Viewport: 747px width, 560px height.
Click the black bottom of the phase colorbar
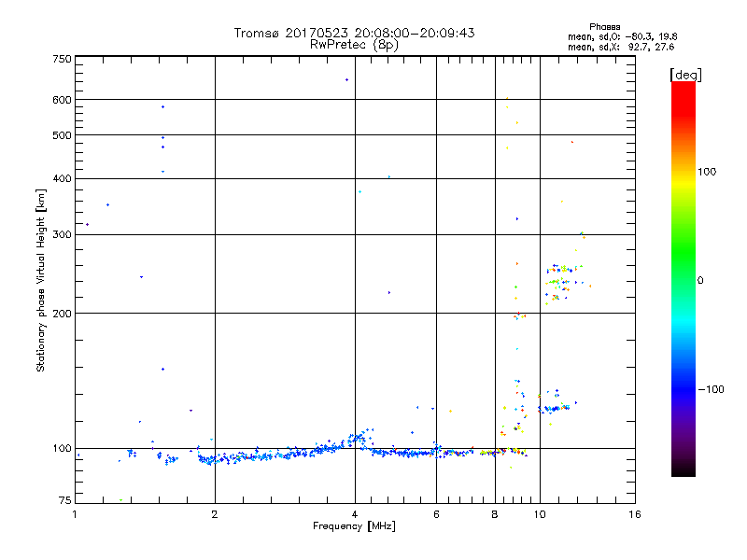pos(684,470)
